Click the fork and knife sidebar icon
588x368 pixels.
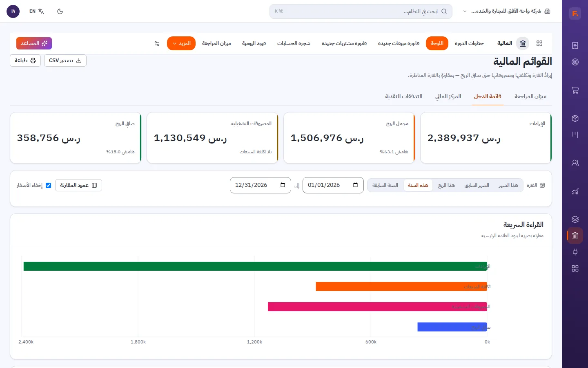pos(575,135)
